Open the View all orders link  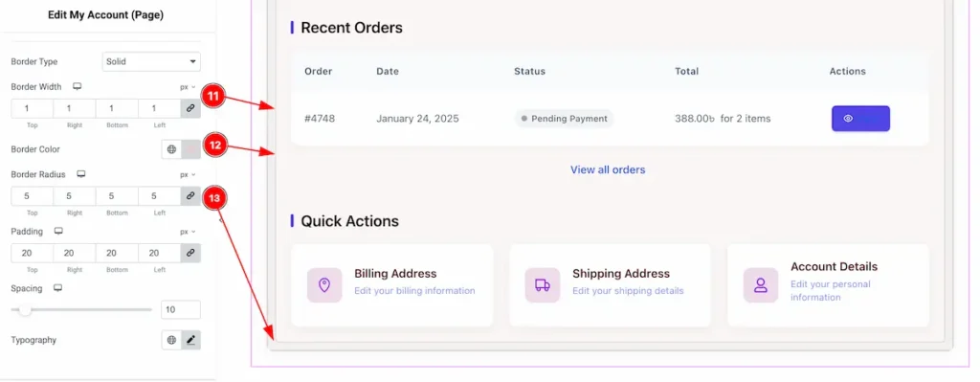tap(608, 169)
